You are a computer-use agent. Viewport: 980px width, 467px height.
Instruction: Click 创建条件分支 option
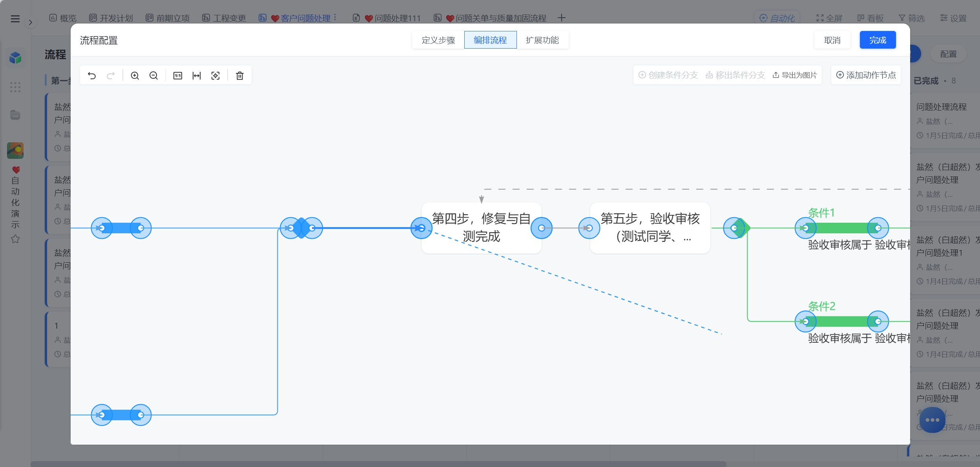[x=668, y=75]
